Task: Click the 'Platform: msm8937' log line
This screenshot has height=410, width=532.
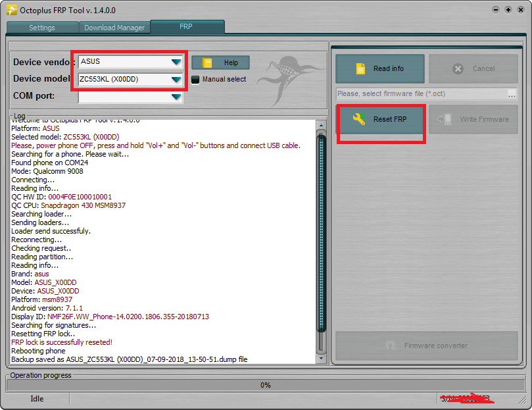Action: click(x=41, y=299)
